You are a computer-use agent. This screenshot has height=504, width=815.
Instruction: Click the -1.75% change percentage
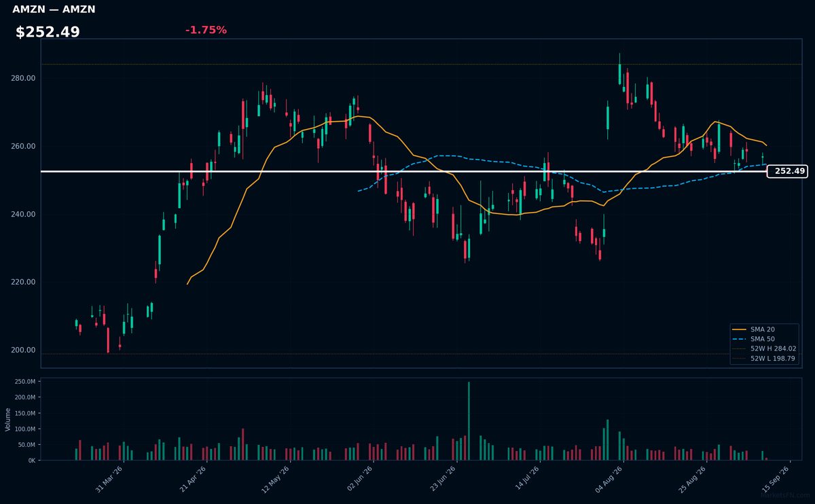pos(206,30)
